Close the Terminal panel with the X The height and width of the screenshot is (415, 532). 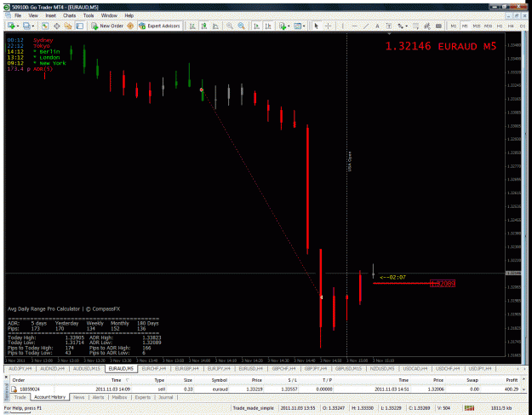[6, 377]
